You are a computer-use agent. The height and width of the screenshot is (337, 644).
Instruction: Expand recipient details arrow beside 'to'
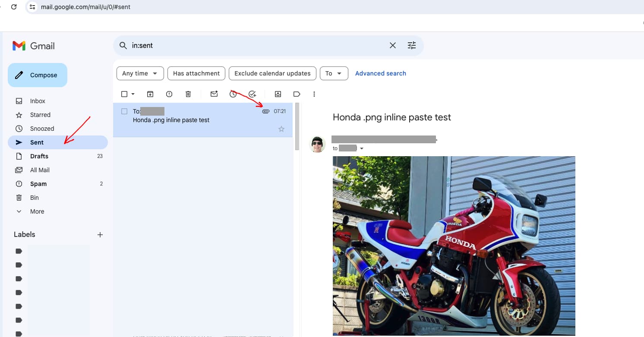(362, 148)
